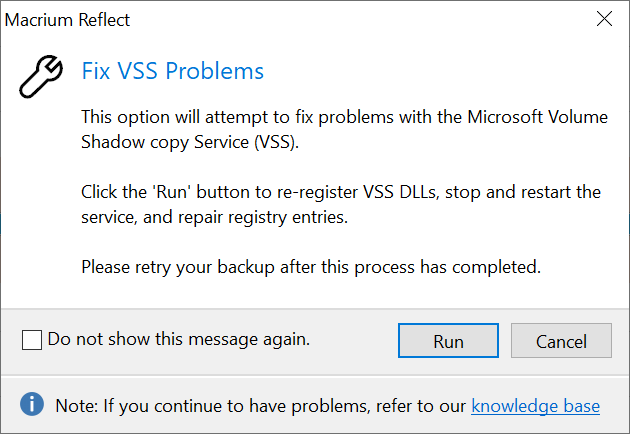Click the 'Please retry your backup' sentence

click(311, 267)
